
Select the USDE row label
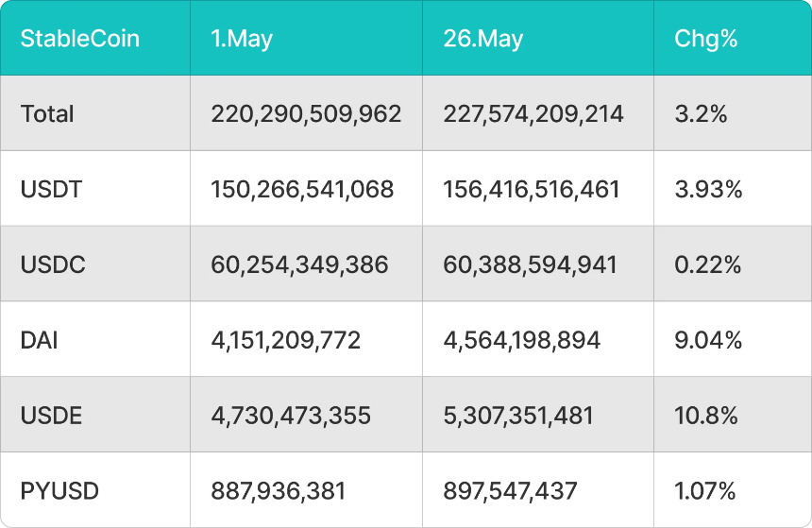click(x=52, y=415)
